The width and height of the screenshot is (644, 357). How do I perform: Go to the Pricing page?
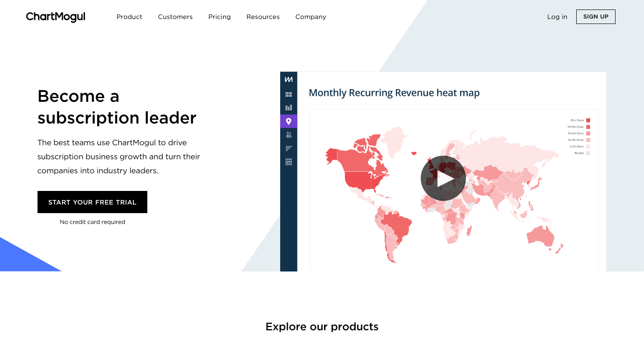pyautogui.click(x=220, y=17)
